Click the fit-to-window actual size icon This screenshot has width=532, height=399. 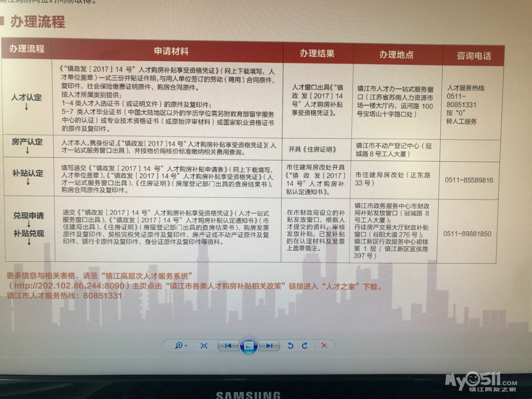204,345
